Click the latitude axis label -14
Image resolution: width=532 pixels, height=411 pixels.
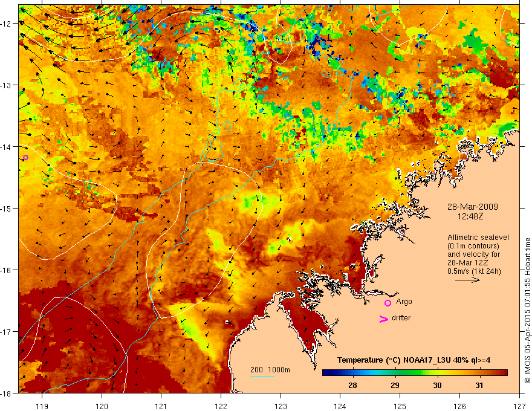coord(7,146)
